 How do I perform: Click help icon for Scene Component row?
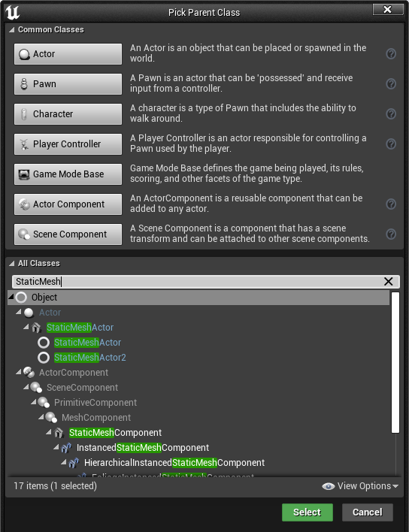pyautogui.click(x=391, y=234)
